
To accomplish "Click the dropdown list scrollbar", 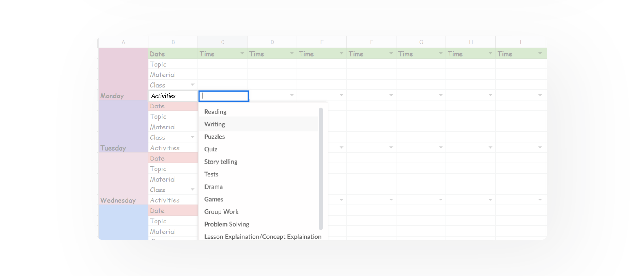I will click(x=321, y=168).
